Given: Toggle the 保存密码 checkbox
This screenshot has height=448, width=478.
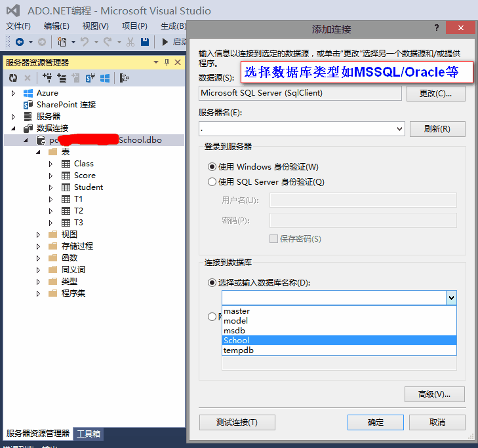Looking at the screenshot, I should click(274, 239).
